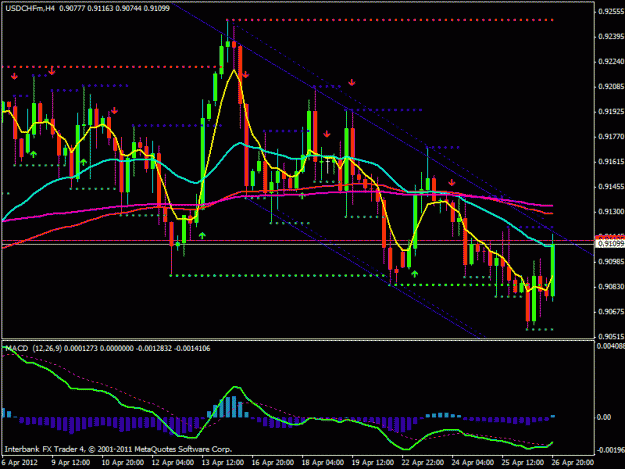
Task: Select the 26 Apr 20:00 time label
Action: pyautogui.click(x=573, y=463)
